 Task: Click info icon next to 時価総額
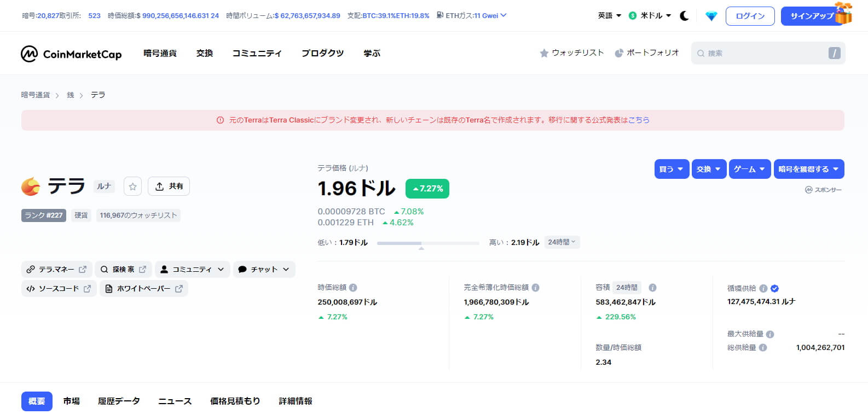[x=353, y=288]
